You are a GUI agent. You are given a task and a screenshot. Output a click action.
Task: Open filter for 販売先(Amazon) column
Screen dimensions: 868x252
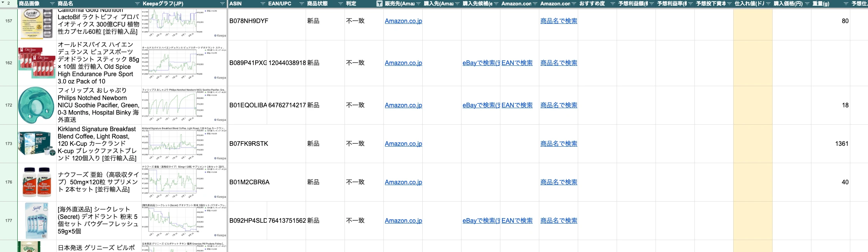tap(418, 3)
